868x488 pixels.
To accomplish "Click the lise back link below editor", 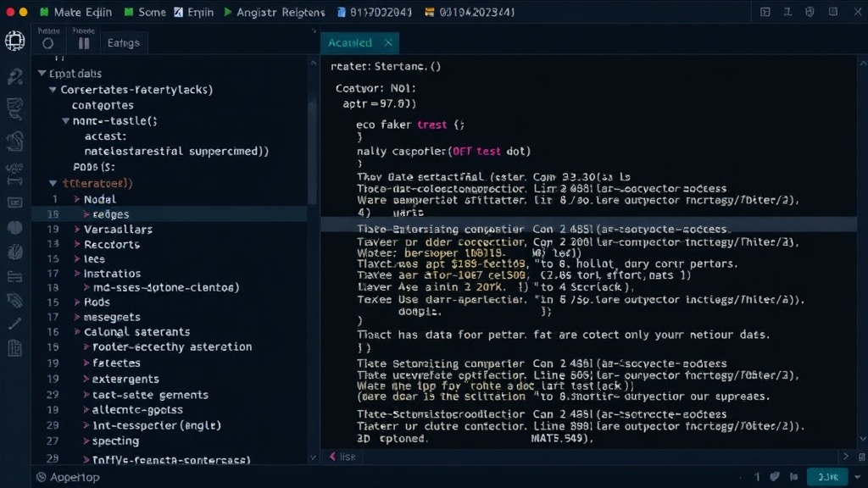I will click(342, 457).
